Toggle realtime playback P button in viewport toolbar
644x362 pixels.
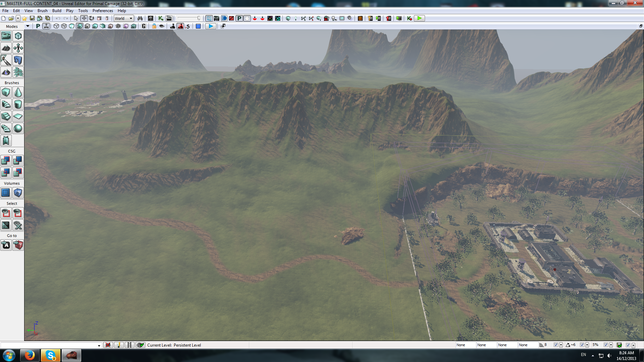click(38, 26)
